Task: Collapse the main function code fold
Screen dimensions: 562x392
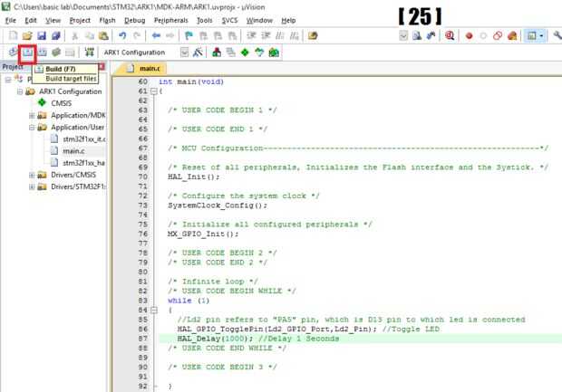Action: click(154, 91)
